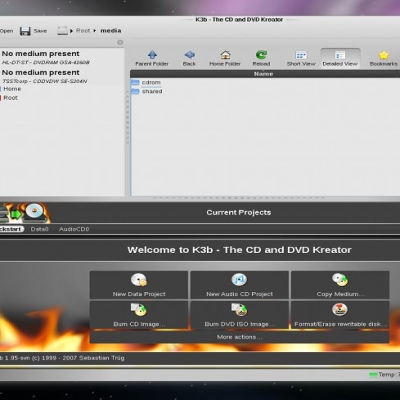This screenshot has width=400, height=400.
Task: Click the splitter handle between the panels
Action: (127, 117)
